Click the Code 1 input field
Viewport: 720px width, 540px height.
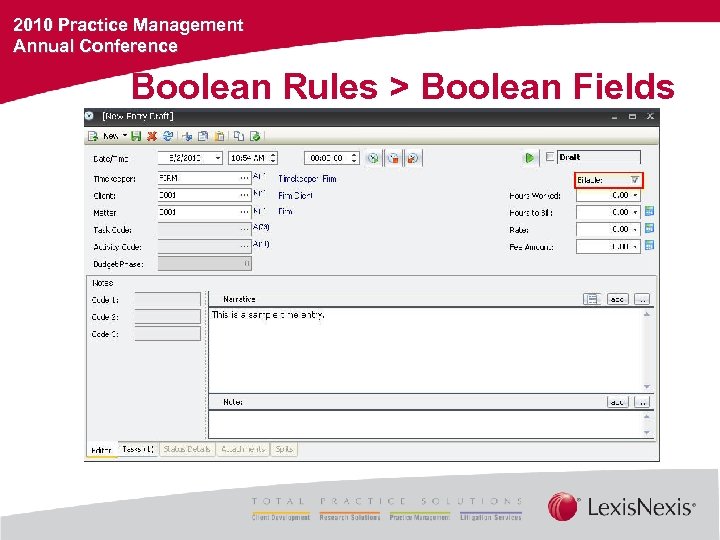(168, 299)
